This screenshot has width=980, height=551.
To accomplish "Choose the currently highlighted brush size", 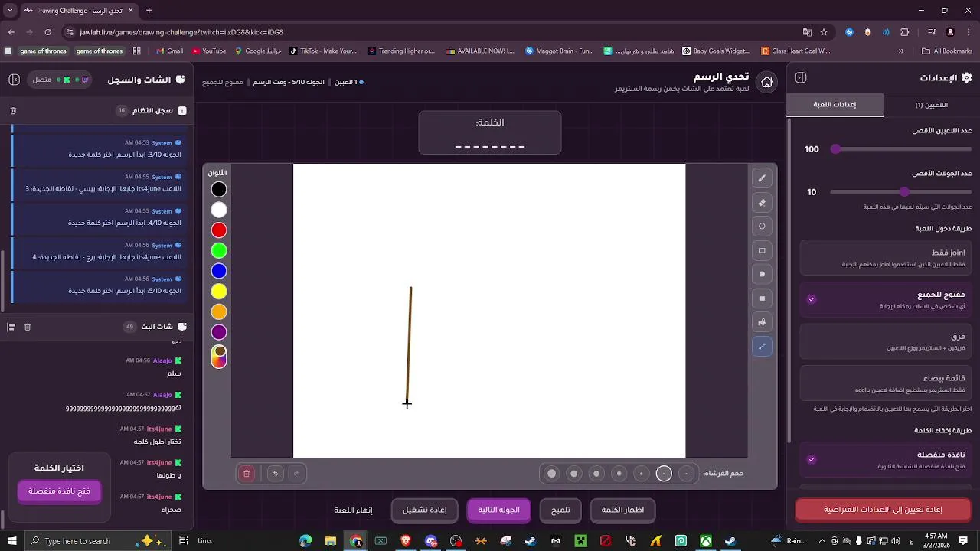I will [x=664, y=474].
